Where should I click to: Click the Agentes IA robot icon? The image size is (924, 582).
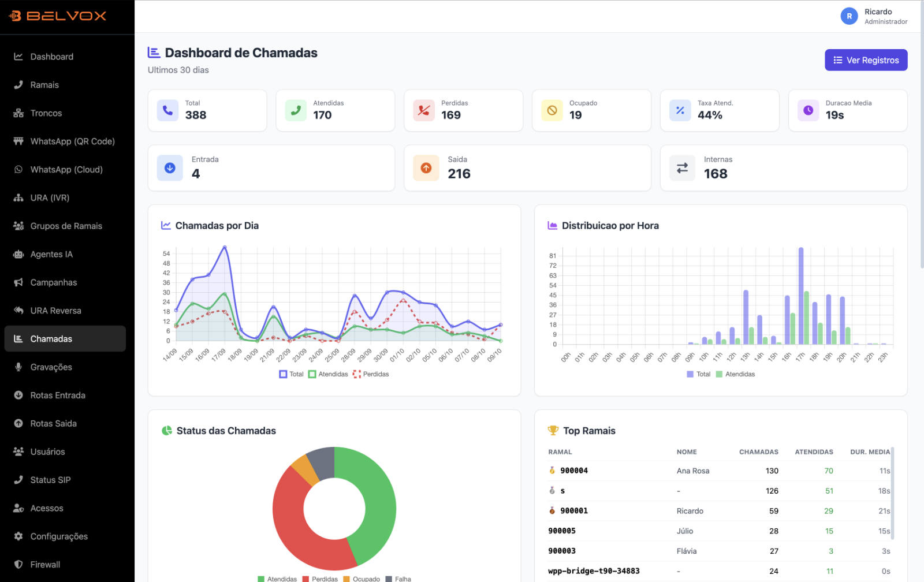tap(18, 255)
